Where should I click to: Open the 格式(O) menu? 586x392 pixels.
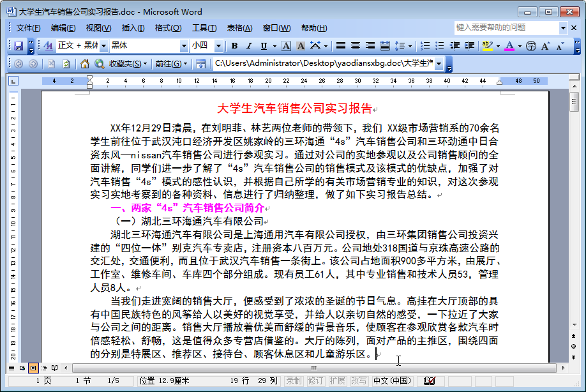[168, 28]
